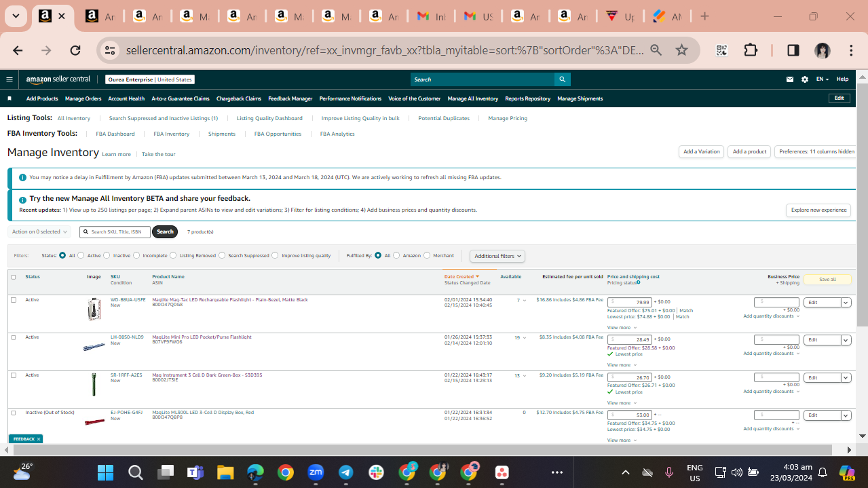
Task: Expand the Additional filters dropdown
Action: point(497,256)
